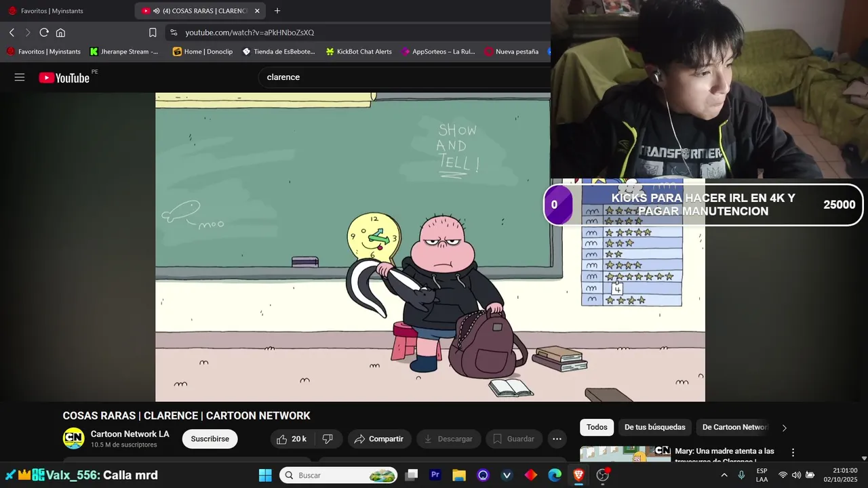
Task: Click the 10.5 M de suscriptores text
Action: (x=123, y=445)
